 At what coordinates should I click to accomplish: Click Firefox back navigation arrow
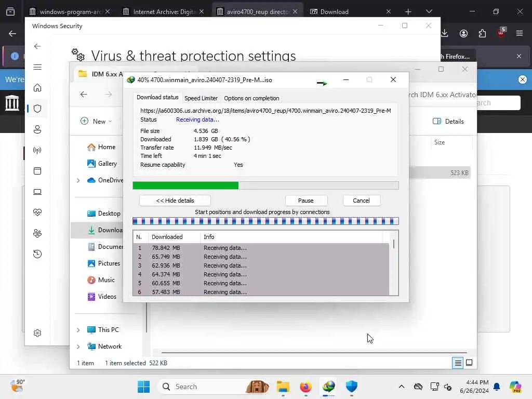point(12,33)
